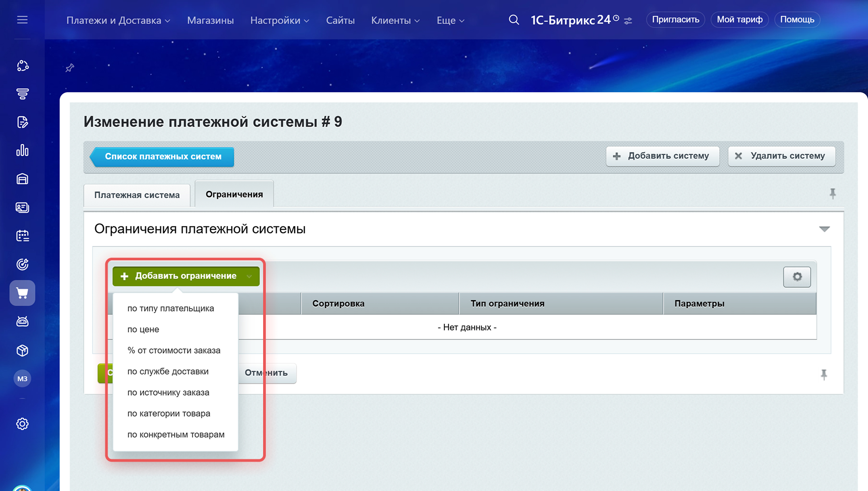Open the hamburger menu icon
Image resolution: width=868 pixels, height=491 pixels.
click(x=22, y=20)
